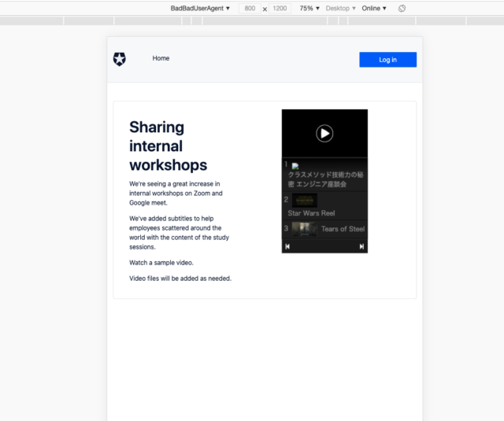The image size is (504, 421).
Task: Click broken thumbnail of first playlist item
Action: point(295,166)
